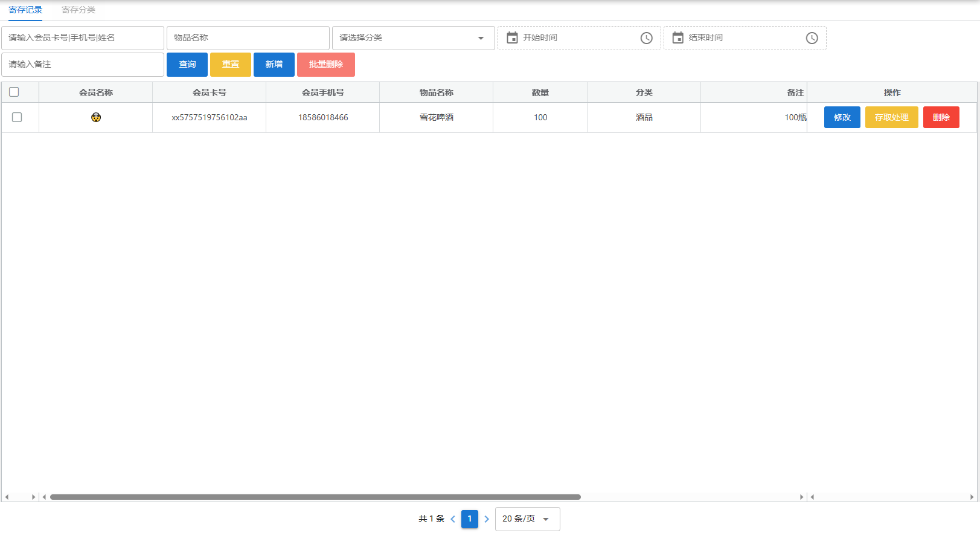This screenshot has height=533, width=980.
Task: Open the 寄存分类 tab
Action: [78, 10]
